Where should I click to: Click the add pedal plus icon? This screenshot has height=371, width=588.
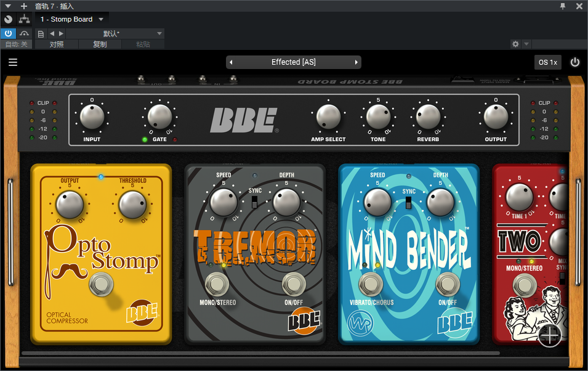click(549, 336)
